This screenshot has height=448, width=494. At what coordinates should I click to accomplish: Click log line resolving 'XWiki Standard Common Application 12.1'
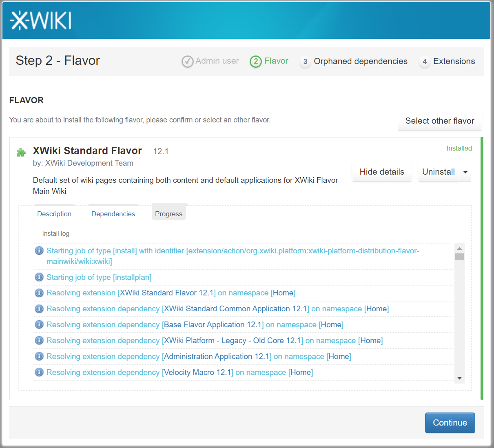218,309
